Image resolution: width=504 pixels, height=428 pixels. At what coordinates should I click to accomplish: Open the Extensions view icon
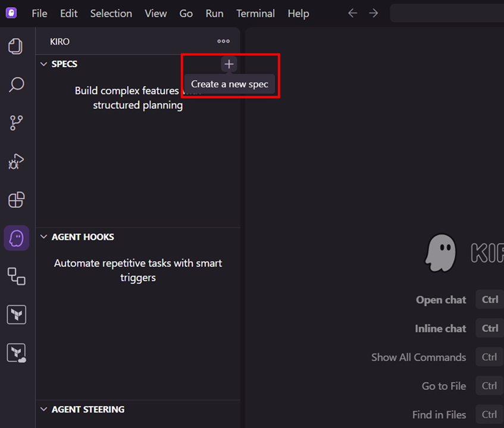[16, 200]
